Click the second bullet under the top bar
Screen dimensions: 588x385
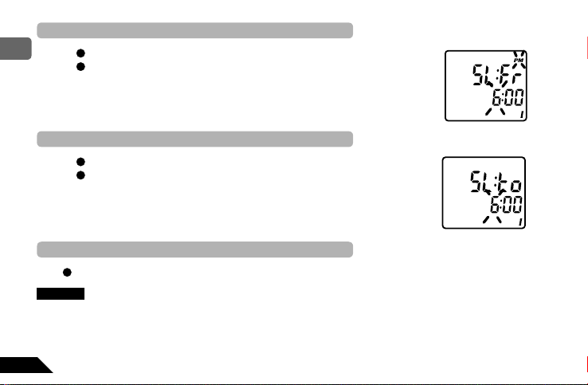[80, 66]
